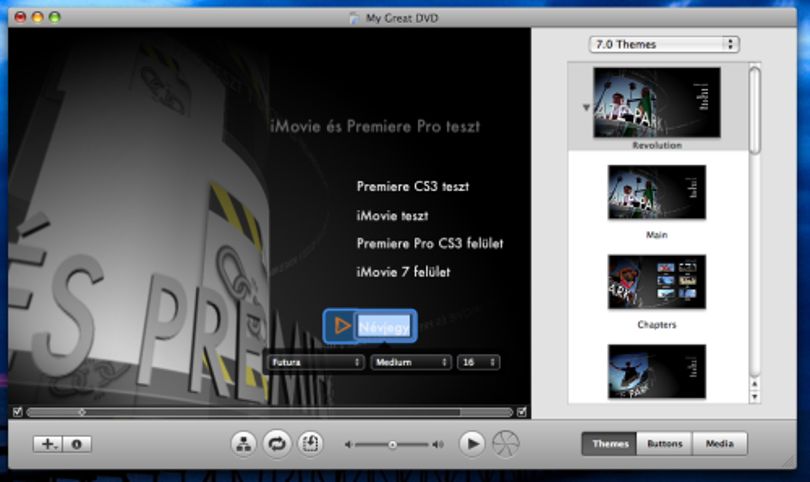Open the 7.0 Themes dropdown
Image resolution: width=810 pixels, height=482 pixels.
point(664,44)
